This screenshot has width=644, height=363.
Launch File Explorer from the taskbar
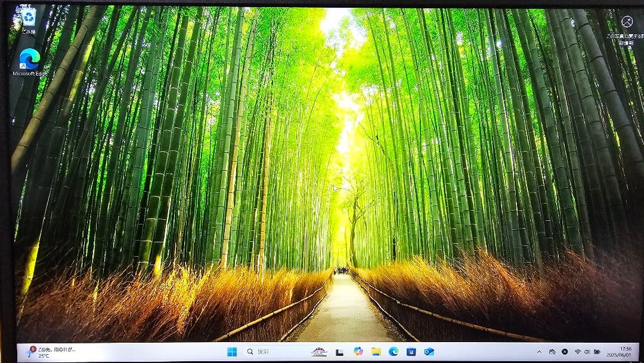pyautogui.click(x=376, y=352)
